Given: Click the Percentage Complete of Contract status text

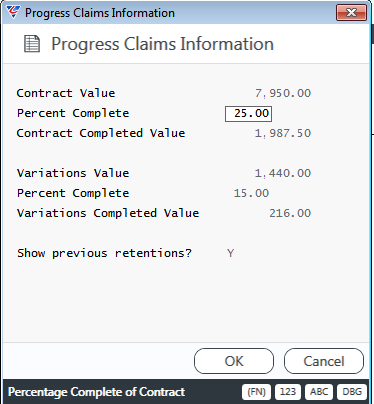Looking at the screenshot, I should click(x=96, y=392).
